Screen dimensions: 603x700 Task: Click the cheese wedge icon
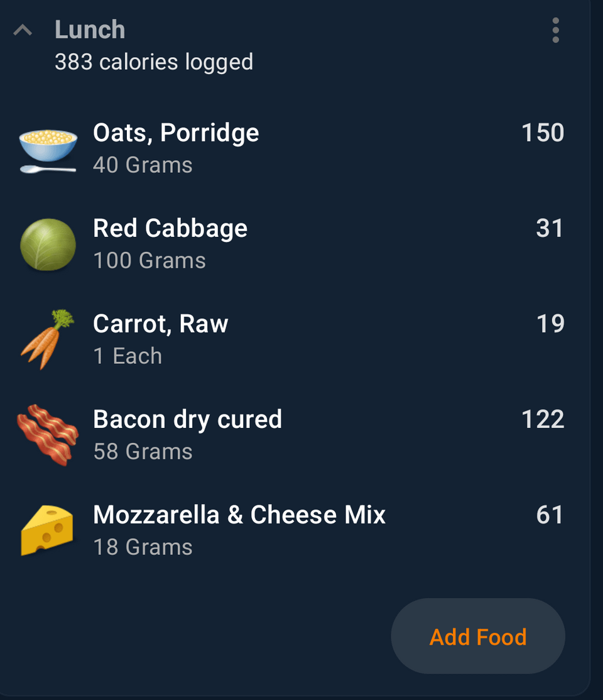point(47,530)
